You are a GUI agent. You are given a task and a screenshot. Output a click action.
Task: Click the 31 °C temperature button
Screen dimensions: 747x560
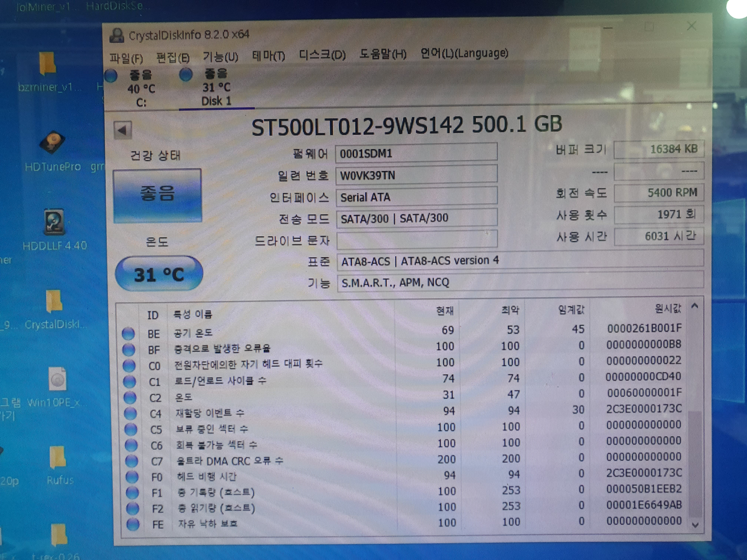pos(159,274)
